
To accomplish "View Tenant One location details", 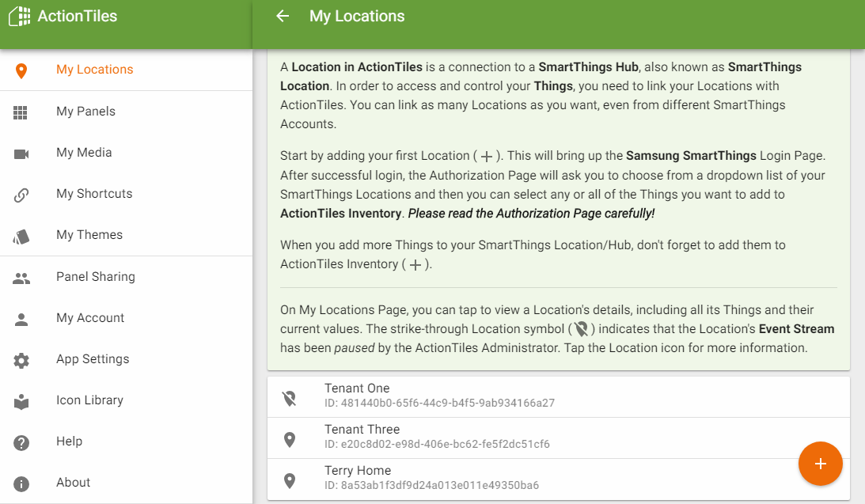I will [x=558, y=397].
